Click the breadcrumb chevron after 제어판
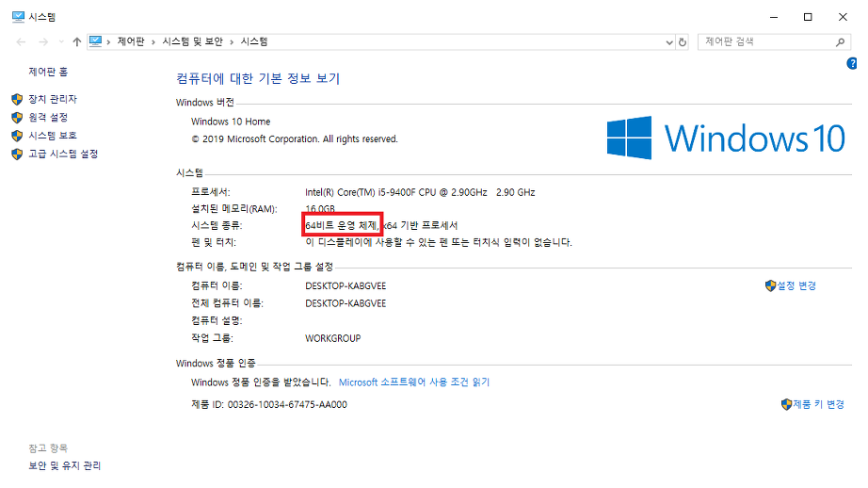This screenshot has width=868, height=488. point(153,42)
